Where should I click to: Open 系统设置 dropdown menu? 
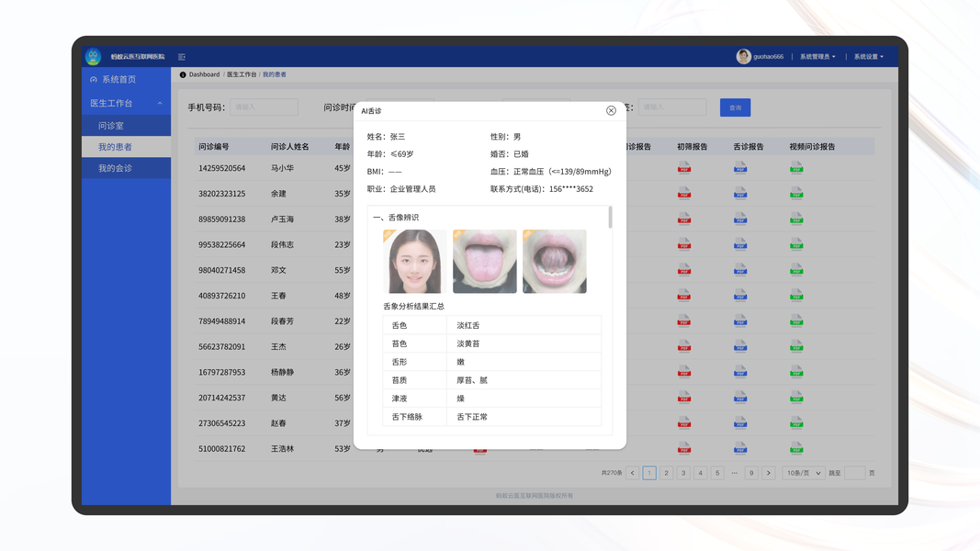click(869, 57)
